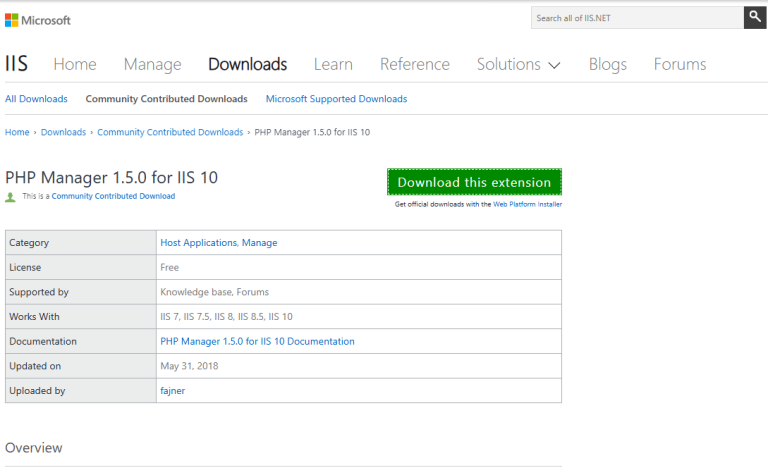Expand the Solutions dropdown chevron
This screenshot has width=768, height=468.
(554, 65)
